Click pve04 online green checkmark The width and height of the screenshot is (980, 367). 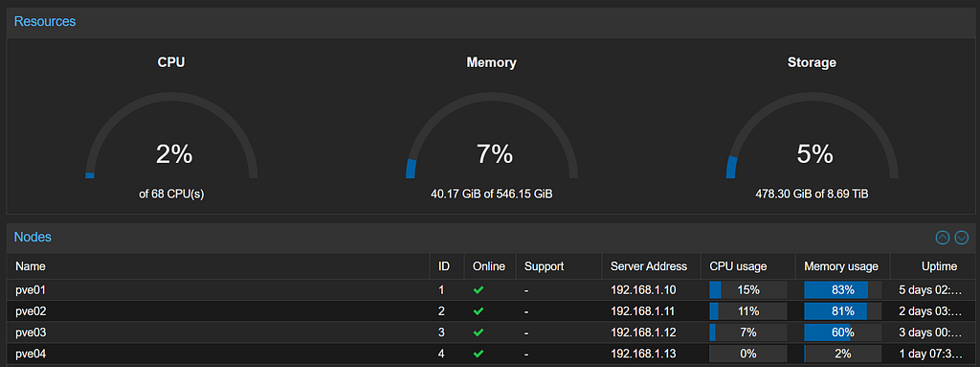pos(479,354)
